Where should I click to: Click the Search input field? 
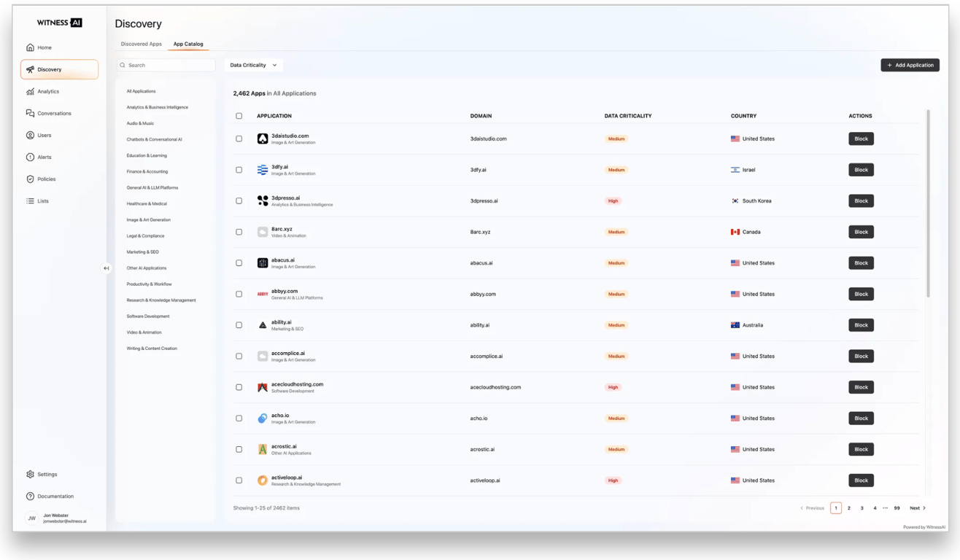166,66
